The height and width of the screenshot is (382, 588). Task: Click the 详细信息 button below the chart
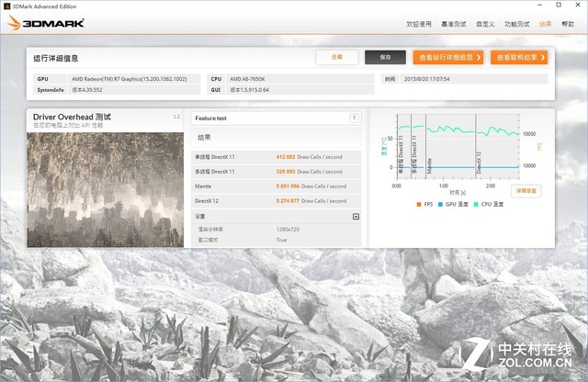(x=527, y=190)
